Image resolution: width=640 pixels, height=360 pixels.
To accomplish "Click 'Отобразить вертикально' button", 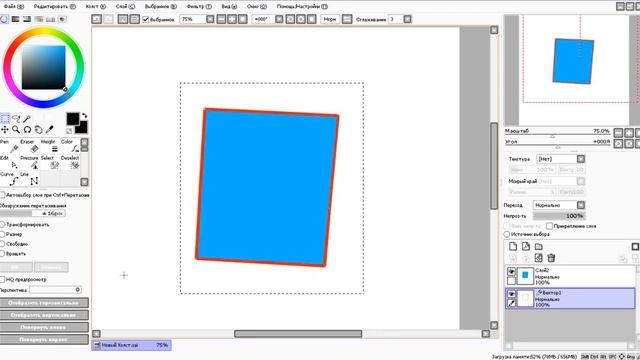I will pos(44,315).
